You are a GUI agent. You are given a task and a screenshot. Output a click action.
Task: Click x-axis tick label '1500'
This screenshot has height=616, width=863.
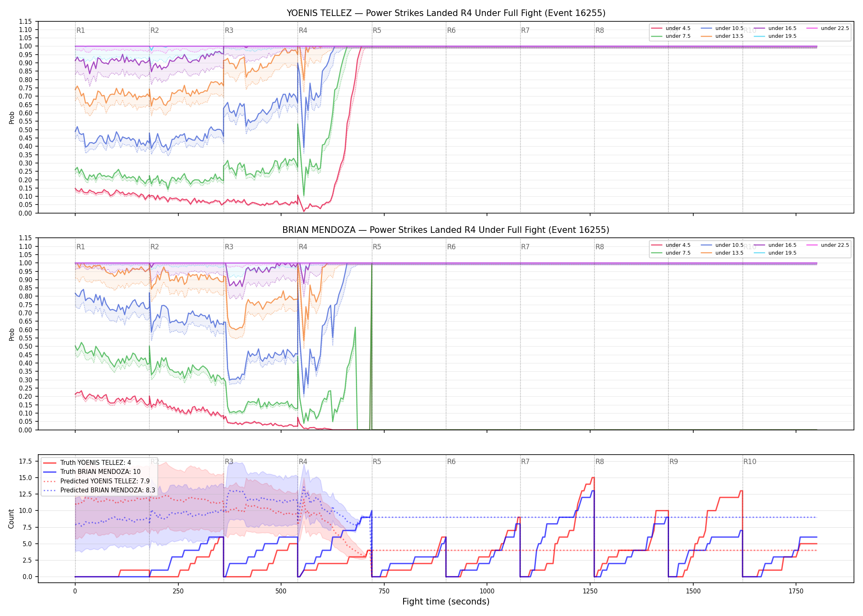tap(693, 591)
